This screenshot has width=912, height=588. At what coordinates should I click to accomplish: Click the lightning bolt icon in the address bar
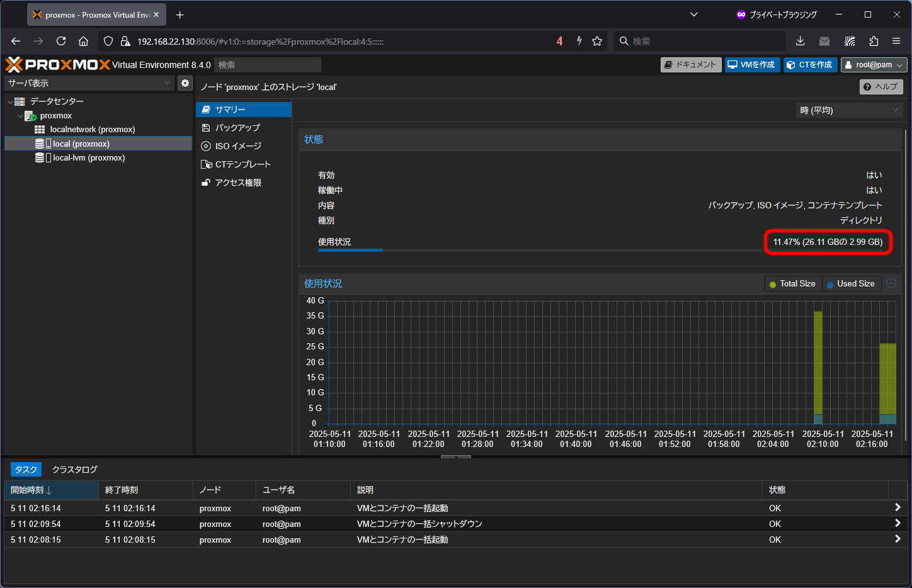579,41
